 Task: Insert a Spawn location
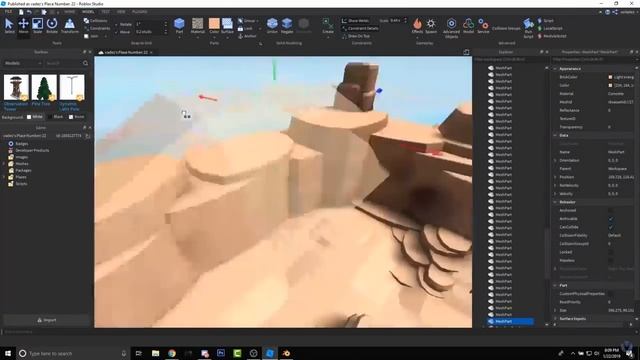pos(431,25)
